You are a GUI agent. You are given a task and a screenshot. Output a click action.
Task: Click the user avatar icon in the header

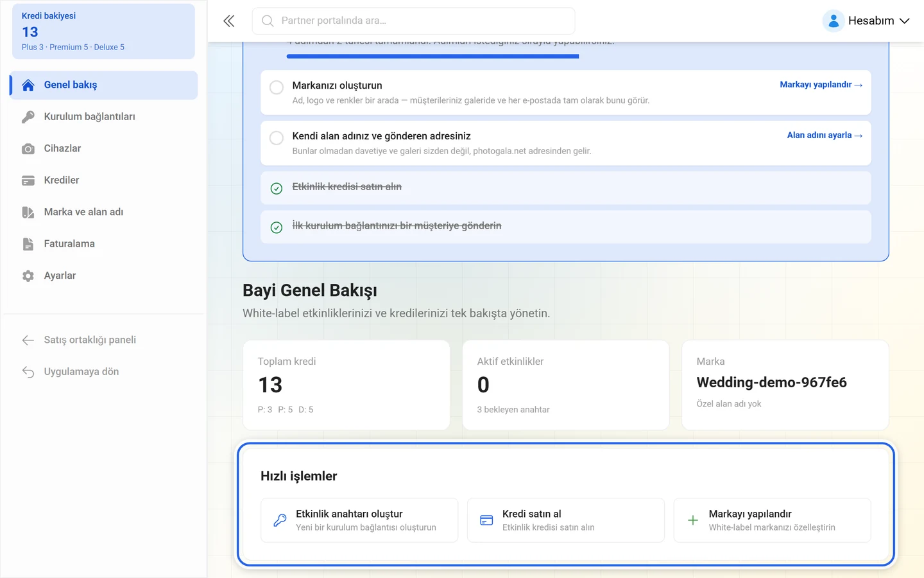[833, 21]
